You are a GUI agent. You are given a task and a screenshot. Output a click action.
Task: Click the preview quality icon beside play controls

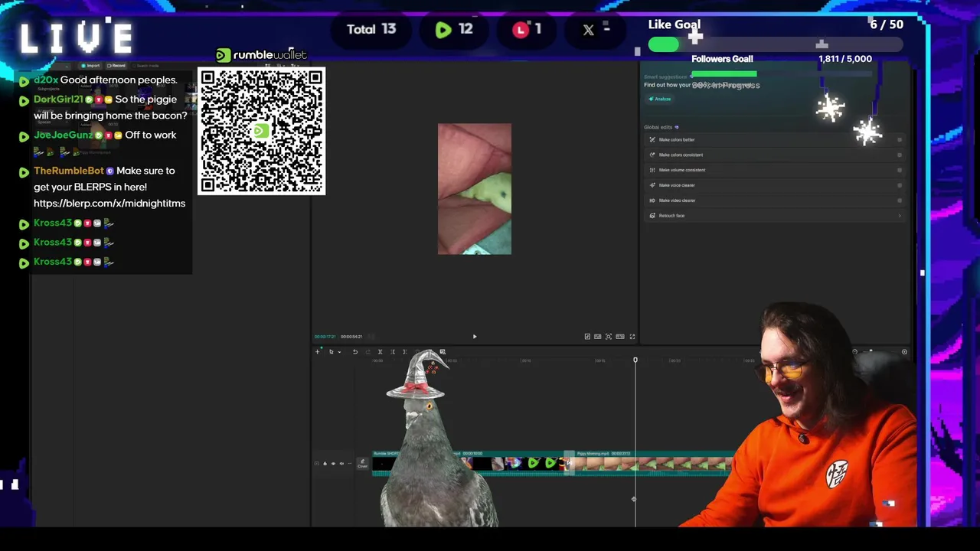click(x=598, y=337)
